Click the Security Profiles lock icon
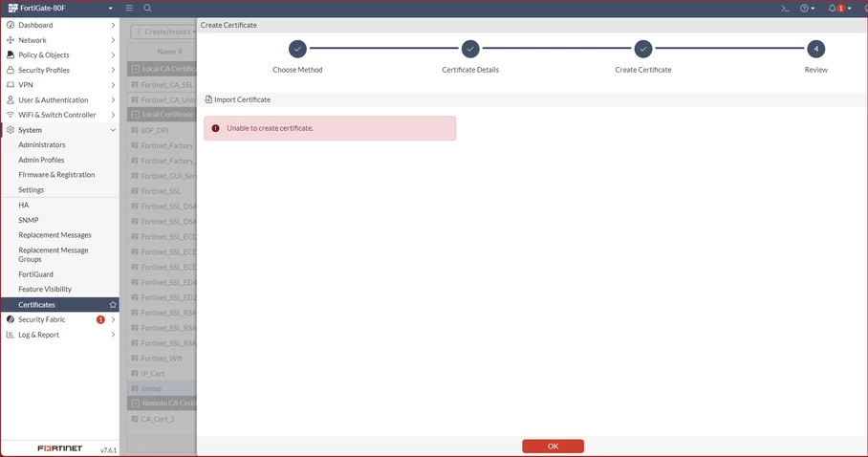Screen dimensions: 868x457 [x=11, y=70]
